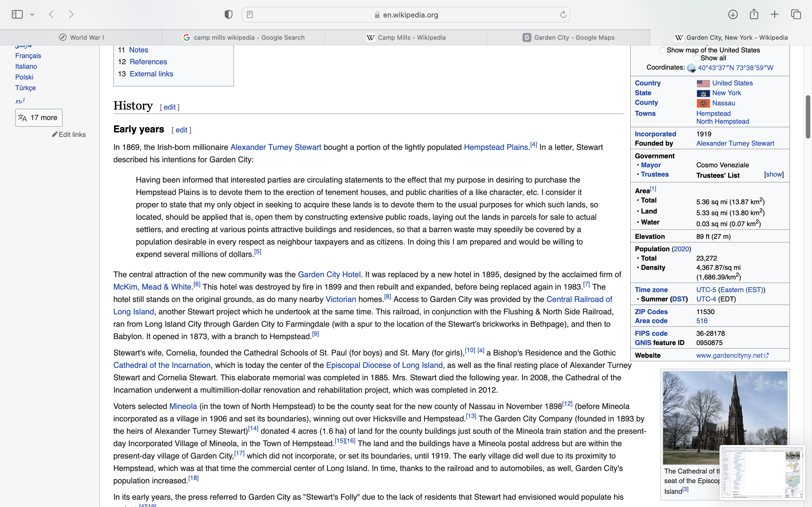Open Reader view icon in address bar
Viewport: 812px width, 507px height.
250,14
